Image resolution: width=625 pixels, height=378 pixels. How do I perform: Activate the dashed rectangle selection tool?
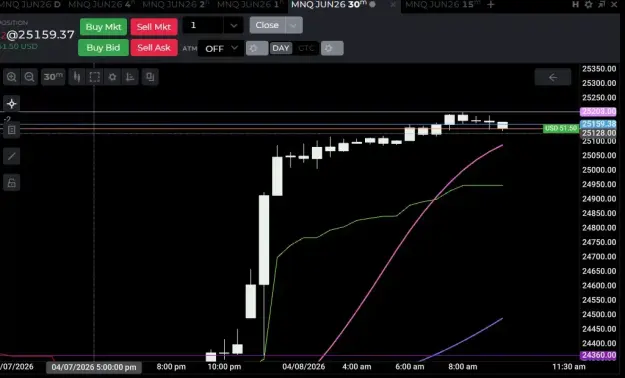point(94,77)
